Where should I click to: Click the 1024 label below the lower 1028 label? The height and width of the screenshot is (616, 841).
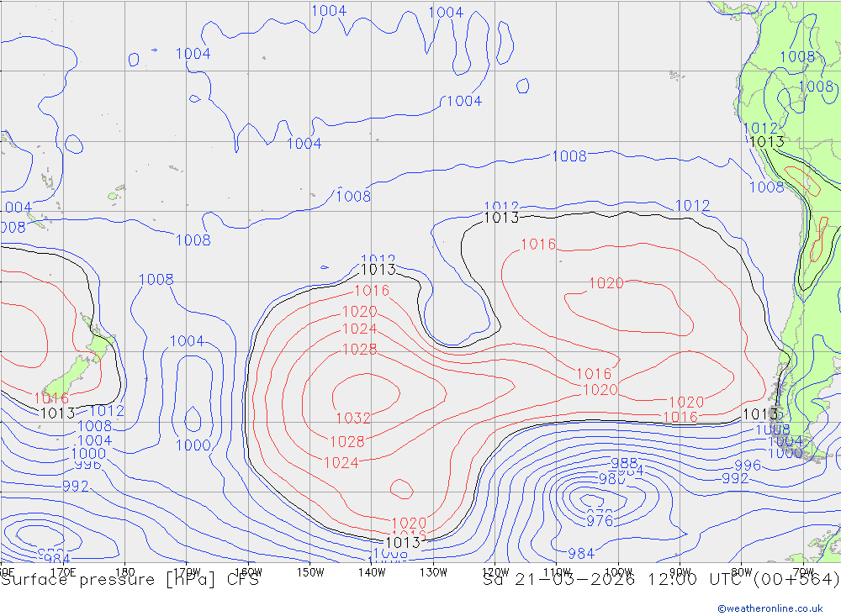(341, 463)
